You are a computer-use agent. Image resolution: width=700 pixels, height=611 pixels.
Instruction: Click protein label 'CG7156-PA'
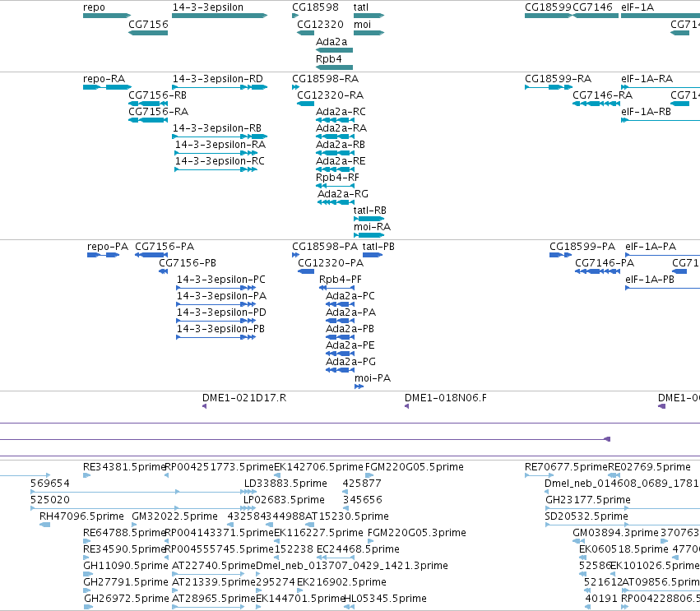(165, 247)
